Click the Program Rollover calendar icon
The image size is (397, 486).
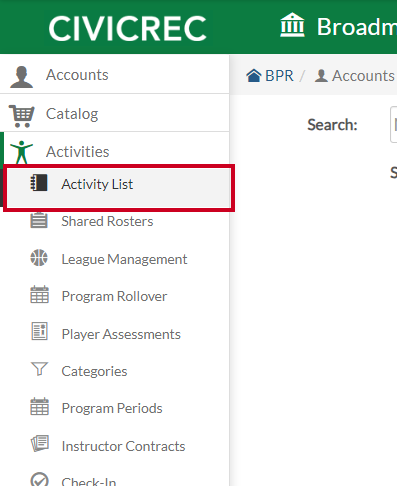39,295
